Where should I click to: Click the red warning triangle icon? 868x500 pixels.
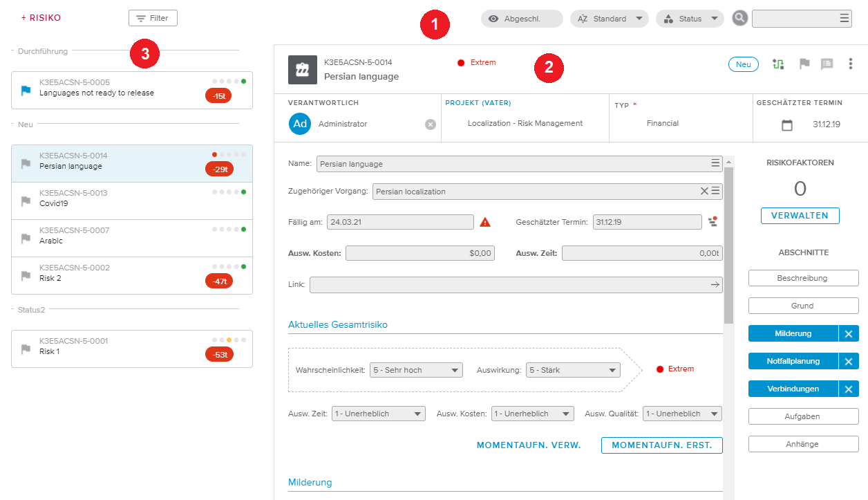[485, 222]
